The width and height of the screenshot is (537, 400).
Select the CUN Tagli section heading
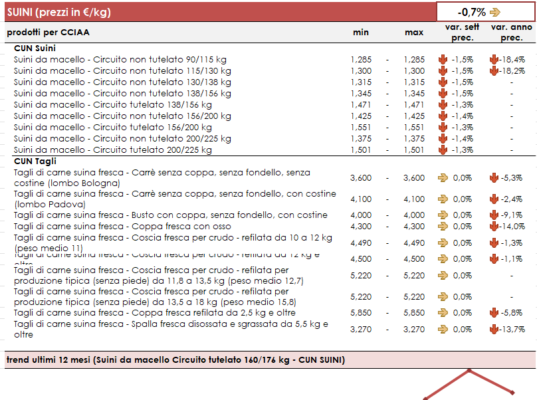(35, 161)
